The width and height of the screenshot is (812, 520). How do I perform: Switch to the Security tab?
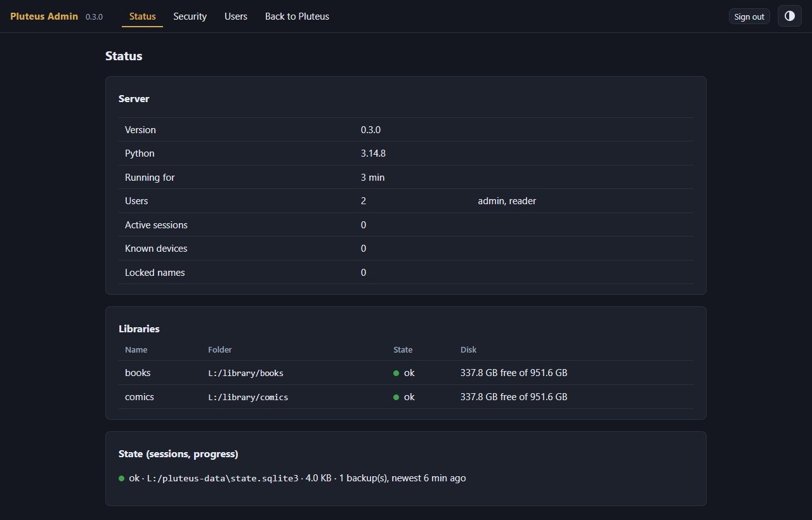(190, 16)
